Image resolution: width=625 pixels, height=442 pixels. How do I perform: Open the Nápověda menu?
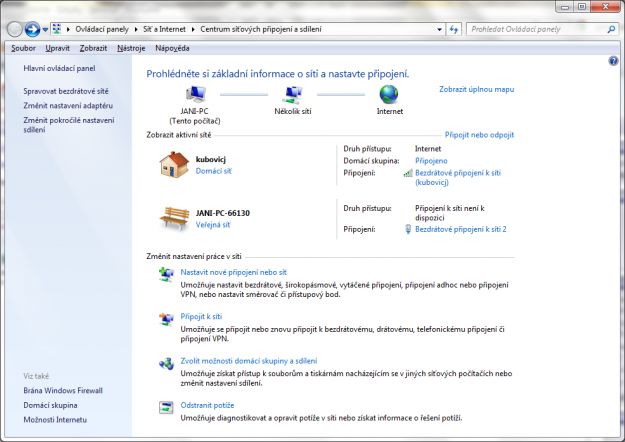tap(172, 48)
